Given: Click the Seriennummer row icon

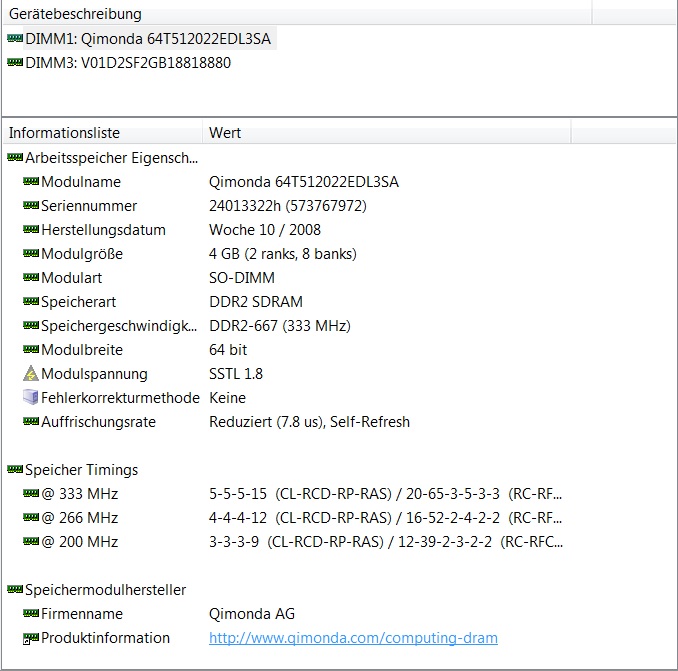Looking at the screenshot, I should click(x=31, y=205).
